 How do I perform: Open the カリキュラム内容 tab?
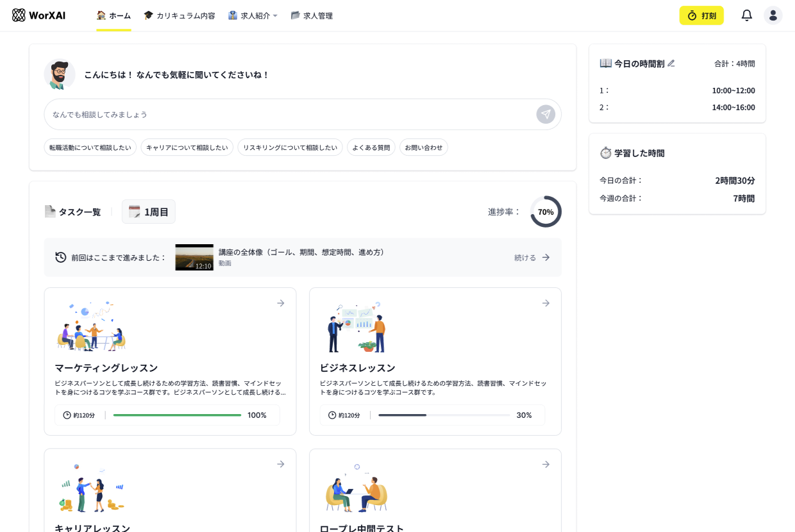180,15
